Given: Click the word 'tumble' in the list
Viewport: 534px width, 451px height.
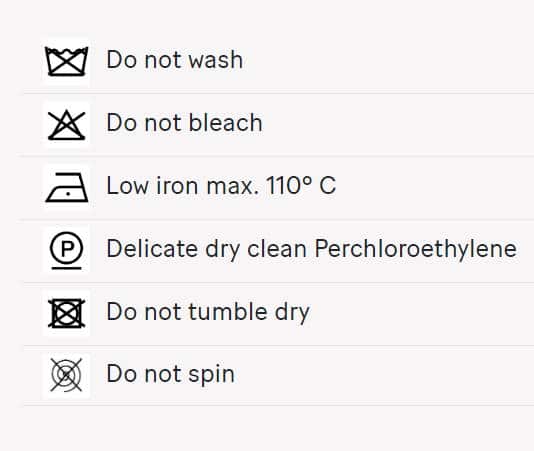Looking at the screenshot, I should point(228,311).
